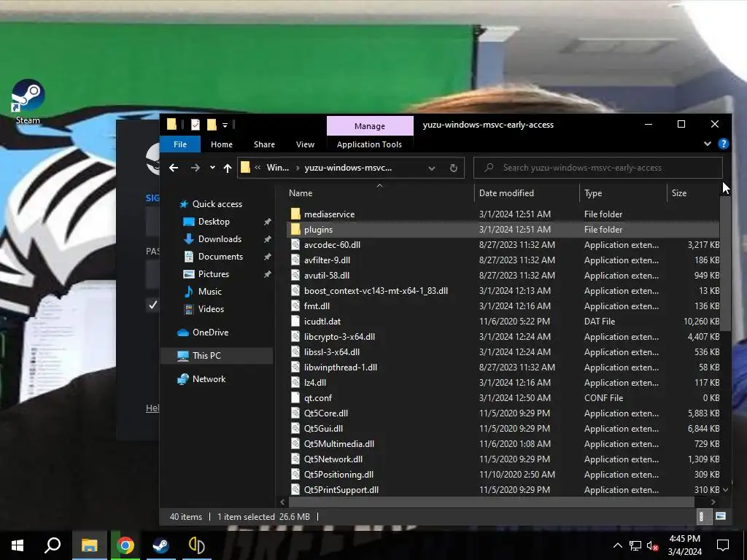747x560 pixels.
Task: Select the avfilter-9.dll file icon
Action: pos(295,260)
